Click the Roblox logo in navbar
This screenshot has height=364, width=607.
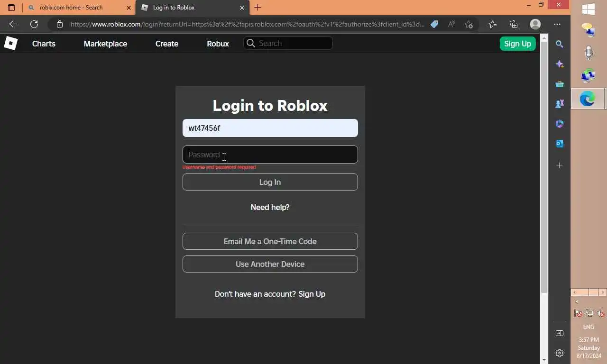(x=10, y=43)
